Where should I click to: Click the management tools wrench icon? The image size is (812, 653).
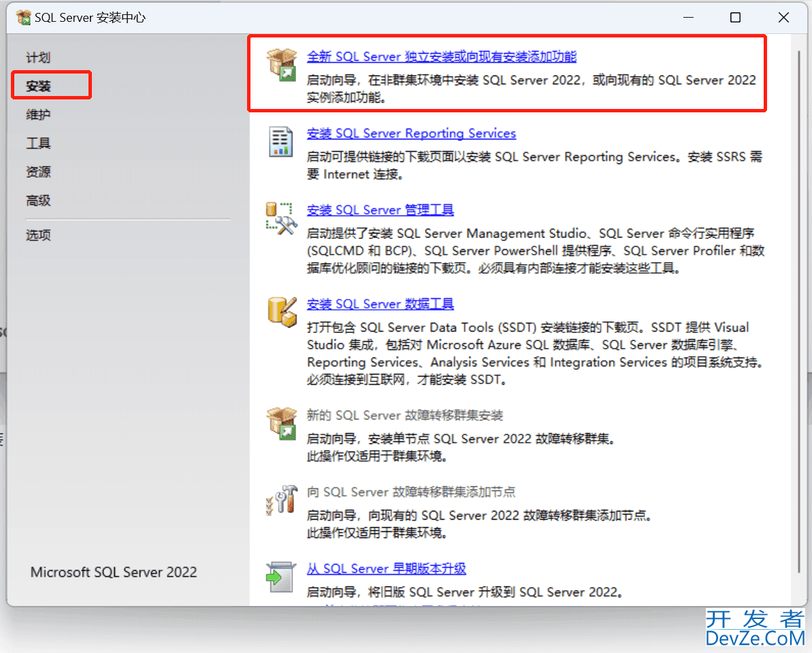pyautogui.click(x=281, y=218)
